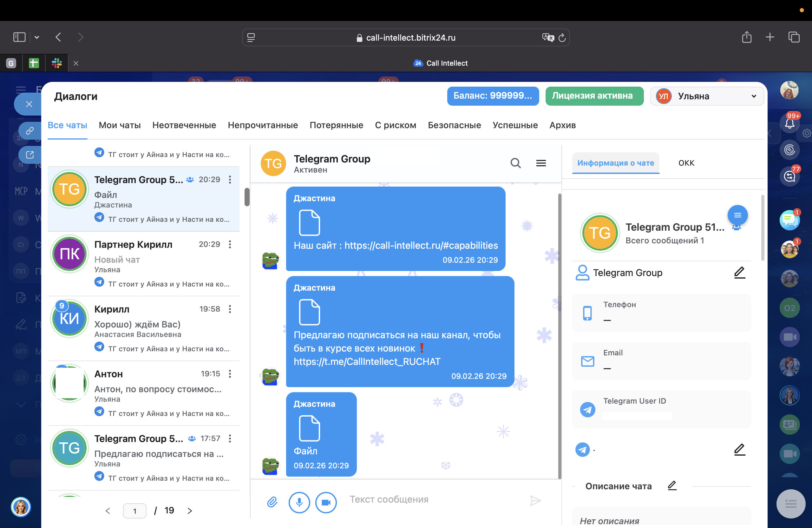
Task: Click the microphone voice message icon
Action: pyautogui.click(x=299, y=502)
